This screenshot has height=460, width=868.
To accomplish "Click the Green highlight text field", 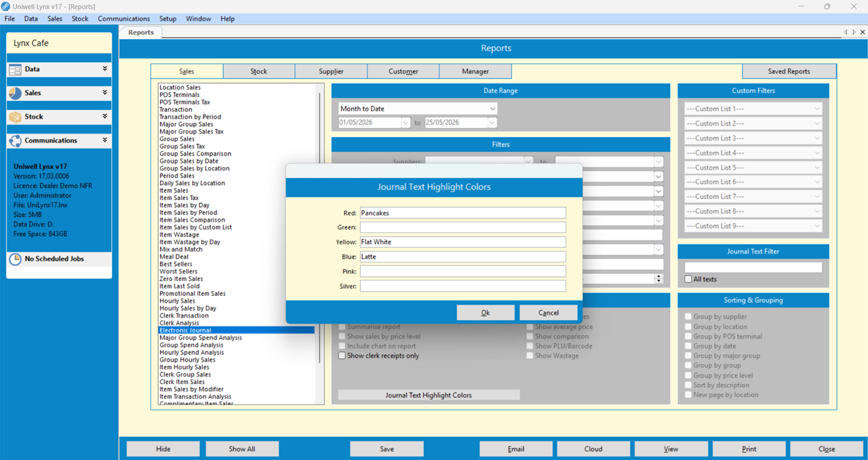I will (x=462, y=227).
